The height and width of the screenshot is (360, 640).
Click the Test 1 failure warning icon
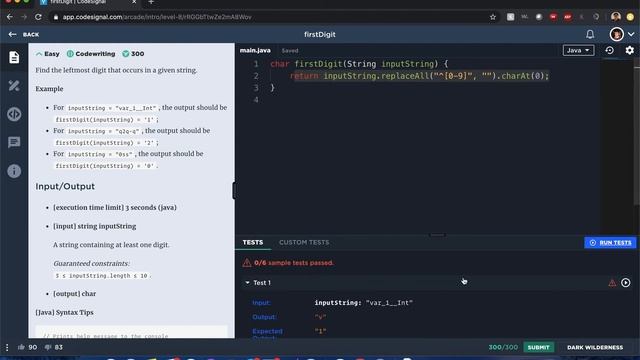click(x=612, y=282)
